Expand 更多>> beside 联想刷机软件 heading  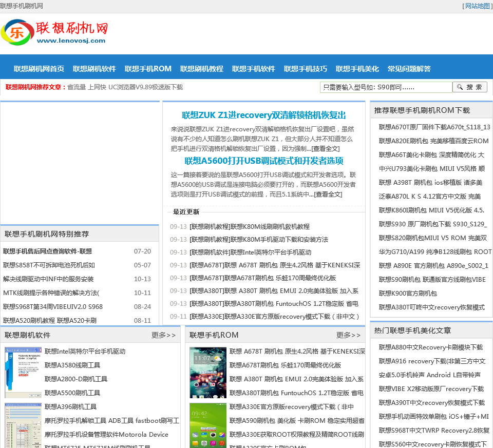tap(163, 335)
